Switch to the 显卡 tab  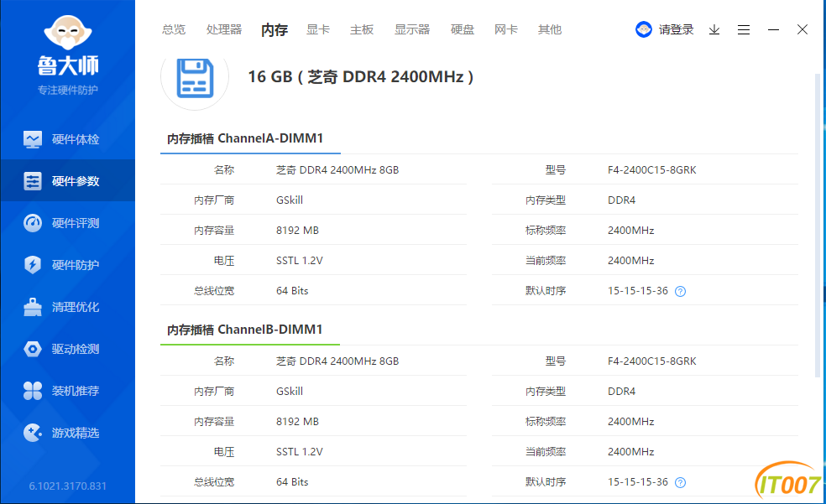[318, 29]
